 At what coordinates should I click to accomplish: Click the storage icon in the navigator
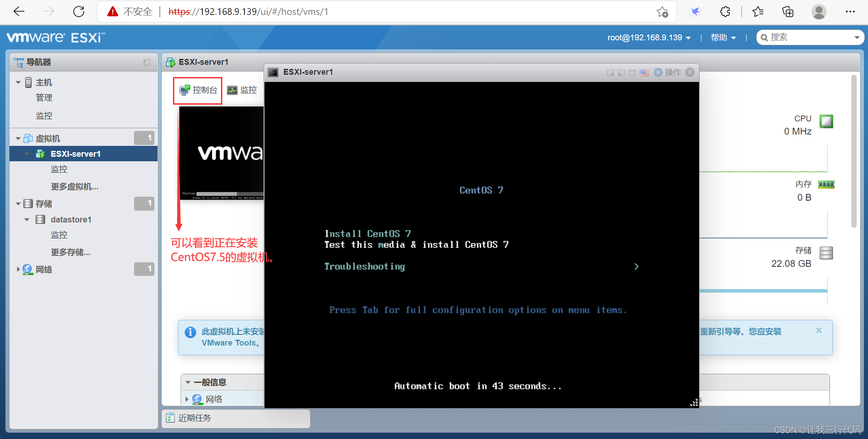coord(28,203)
